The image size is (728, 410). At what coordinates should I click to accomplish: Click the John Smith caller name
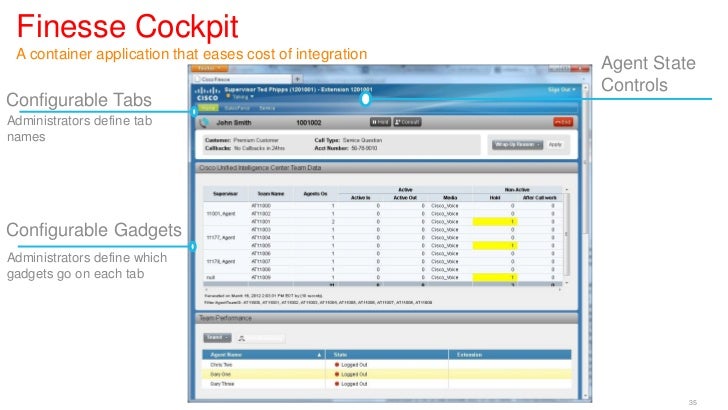click(x=234, y=123)
